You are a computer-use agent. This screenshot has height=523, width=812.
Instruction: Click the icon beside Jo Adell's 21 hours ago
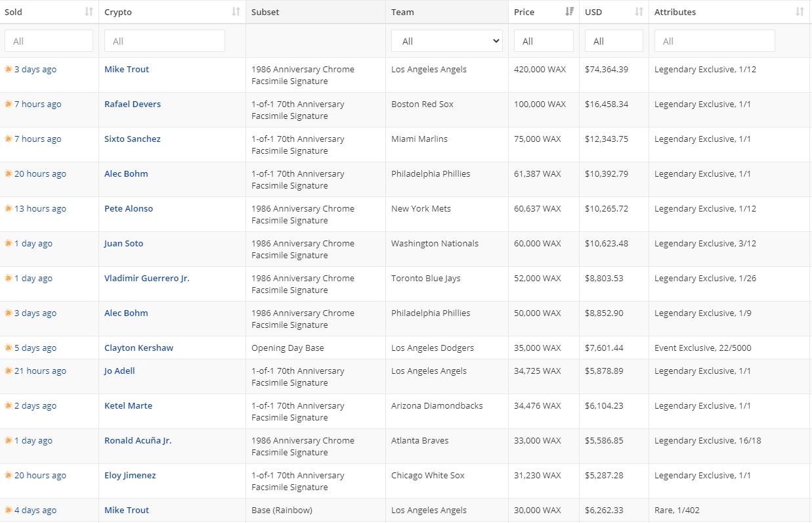click(x=9, y=371)
